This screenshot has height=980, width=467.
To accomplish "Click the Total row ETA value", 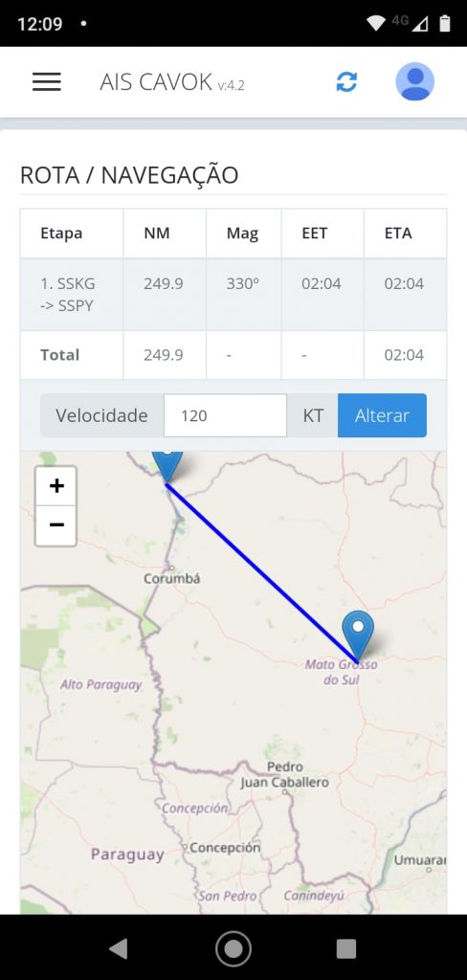I will coord(404,355).
